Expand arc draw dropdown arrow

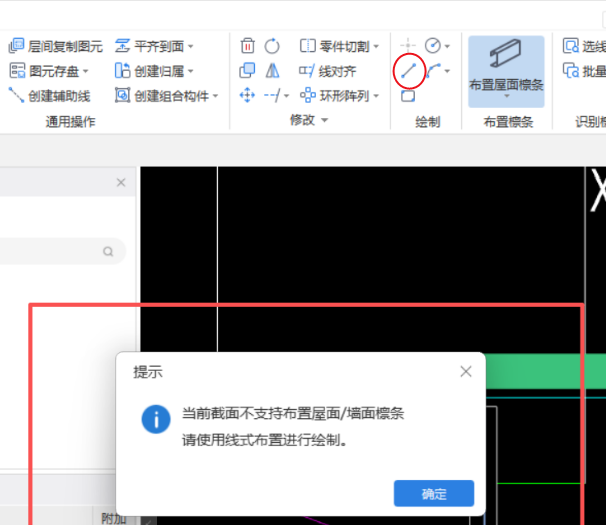pos(447,71)
